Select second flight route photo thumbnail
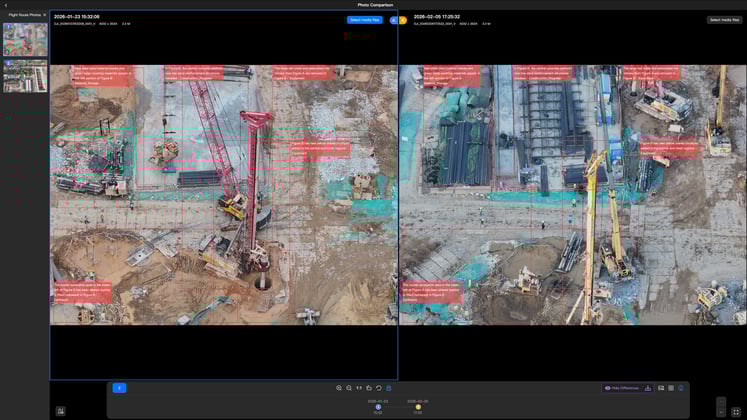The width and height of the screenshot is (747, 420). tap(25, 76)
